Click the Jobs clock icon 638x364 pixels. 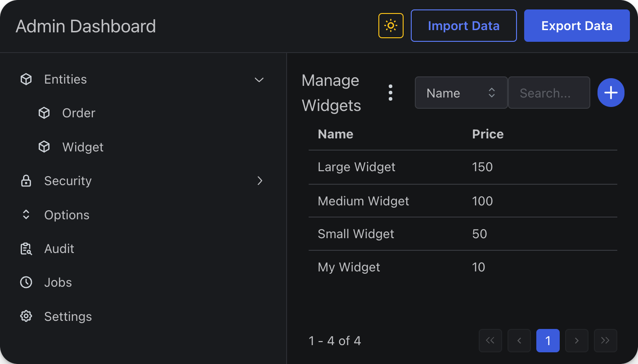[26, 282]
